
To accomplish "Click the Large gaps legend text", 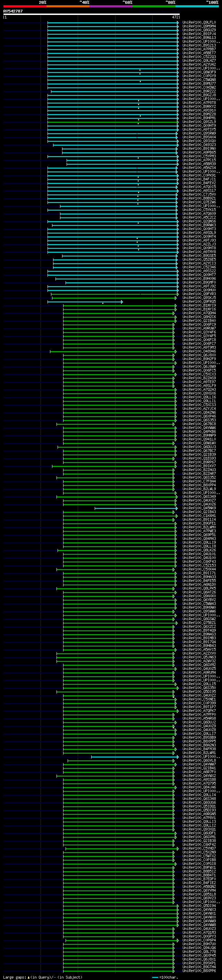I will click(43, 977).
